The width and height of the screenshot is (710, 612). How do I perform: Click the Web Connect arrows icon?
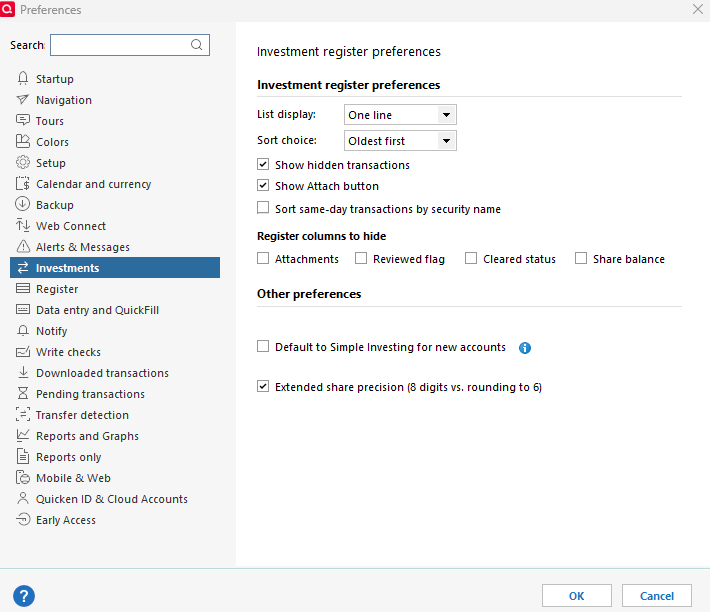point(23,225)
